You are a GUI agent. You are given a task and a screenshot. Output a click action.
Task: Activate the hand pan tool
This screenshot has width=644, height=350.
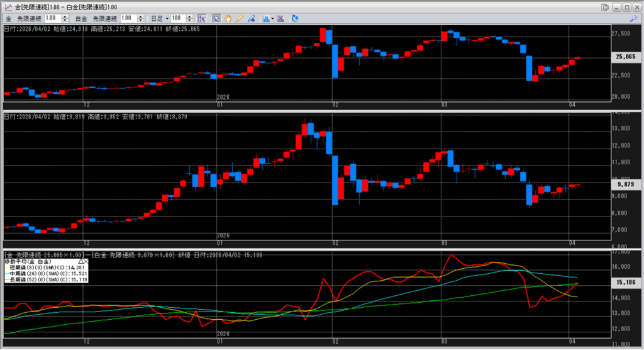pyautogui.click(x=228, y=18)
